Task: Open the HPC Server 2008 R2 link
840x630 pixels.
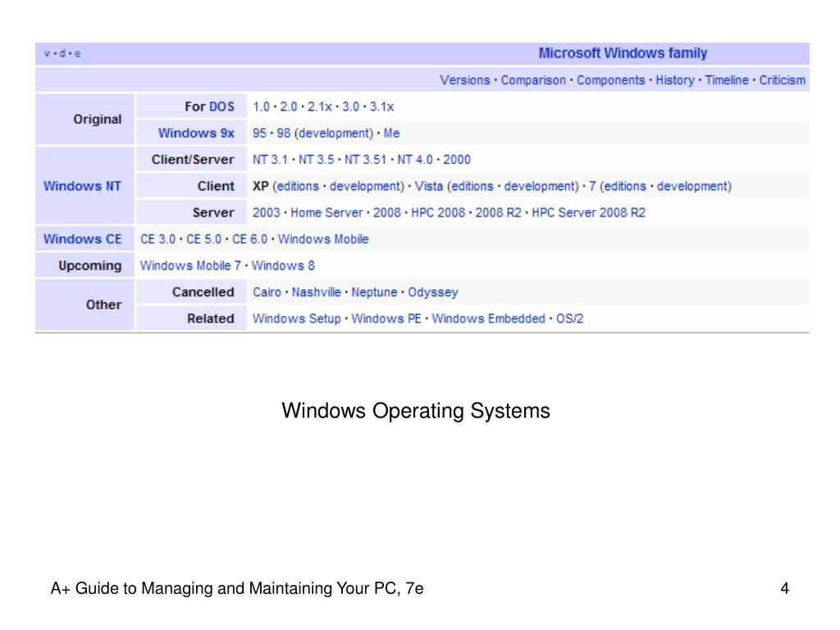Action: [588, 212]
